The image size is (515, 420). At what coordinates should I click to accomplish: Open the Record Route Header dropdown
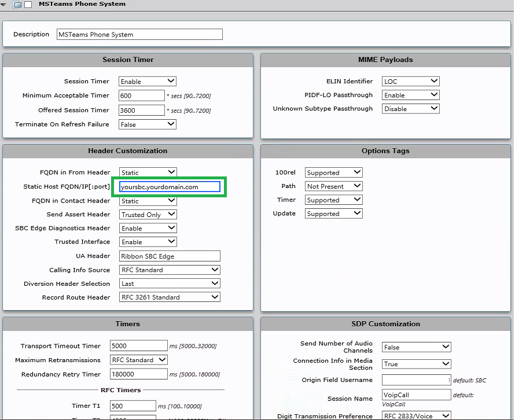(x=170, y=297)
